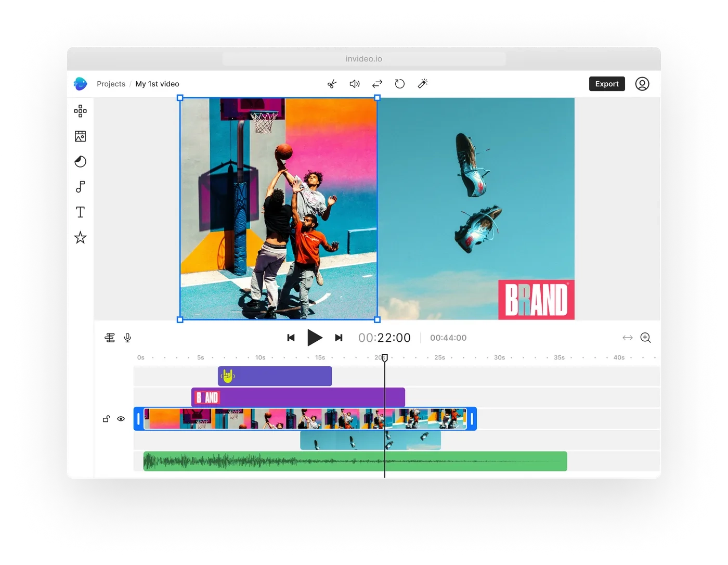Screen dimensions: 728x565
Task: Open the Stickers panel in the sidebar
Action: click(x=80, y=162)
